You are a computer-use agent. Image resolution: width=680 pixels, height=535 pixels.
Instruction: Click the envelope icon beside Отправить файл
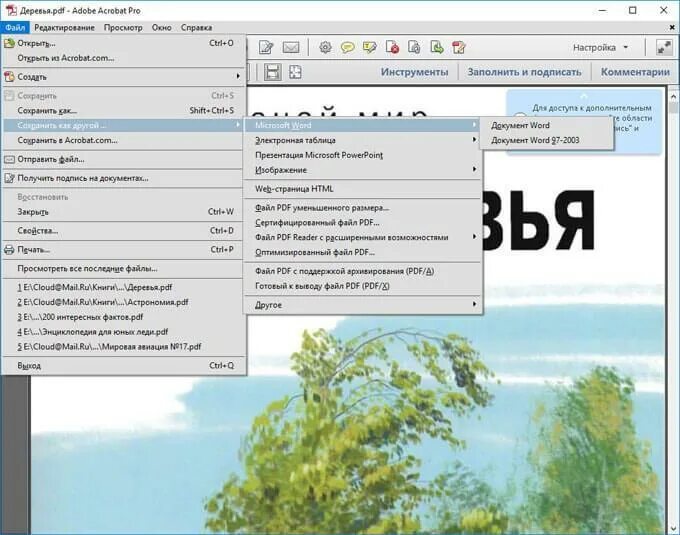point(9,160)
